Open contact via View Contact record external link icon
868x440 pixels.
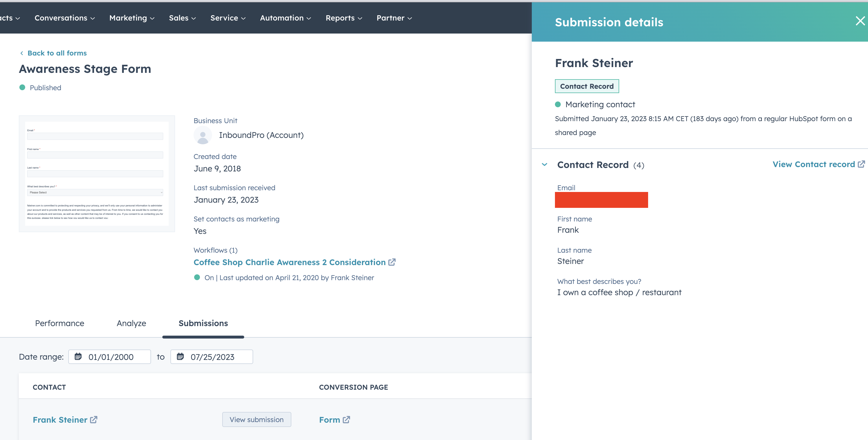[x=861, y=164]
